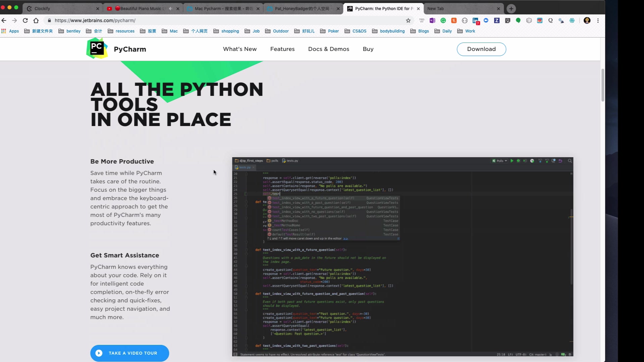The image size is (644, 362).
Task: Click the PyCharm title text in header
Action: click(130, 49)
